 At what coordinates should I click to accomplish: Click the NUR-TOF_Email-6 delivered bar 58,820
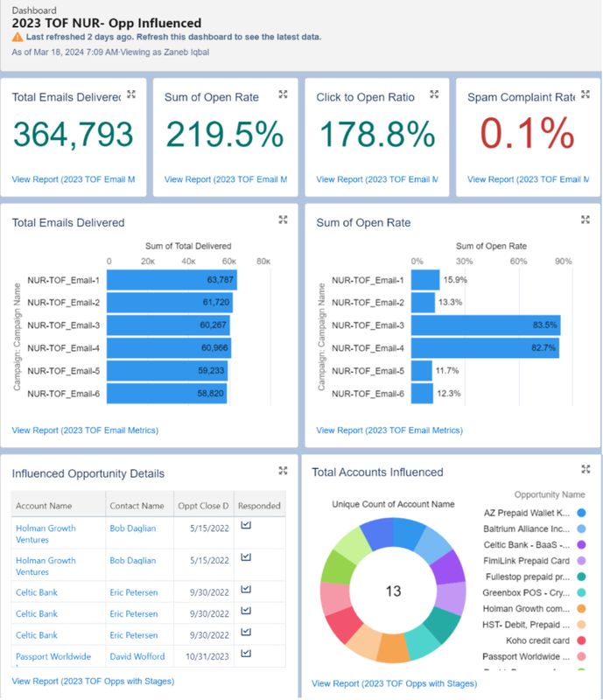tap(166, 393)
